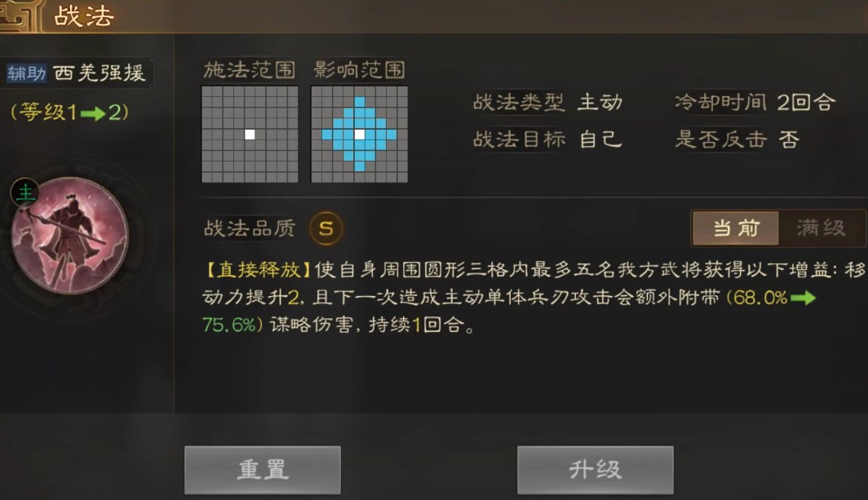Select the 当前 current level tab
868x500 pixels.
point(736,228)
